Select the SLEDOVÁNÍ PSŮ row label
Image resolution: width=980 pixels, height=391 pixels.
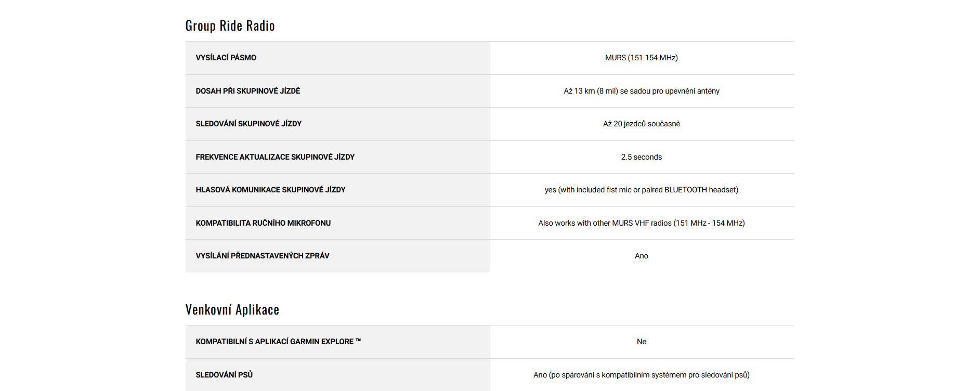point(224,375)
